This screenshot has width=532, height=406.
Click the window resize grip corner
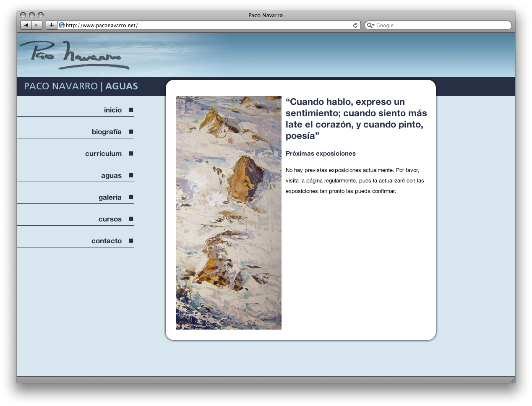click(x=512, y=380)
